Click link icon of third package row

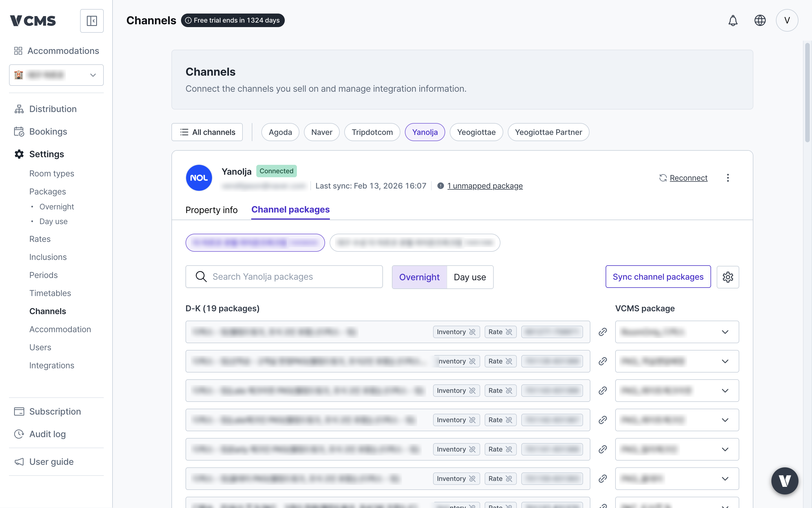[603, 390]
